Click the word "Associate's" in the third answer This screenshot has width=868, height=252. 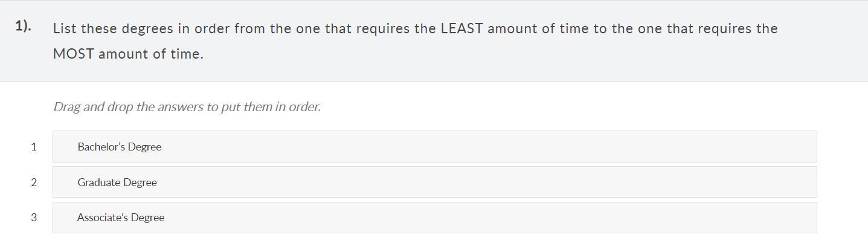(101, 218)
